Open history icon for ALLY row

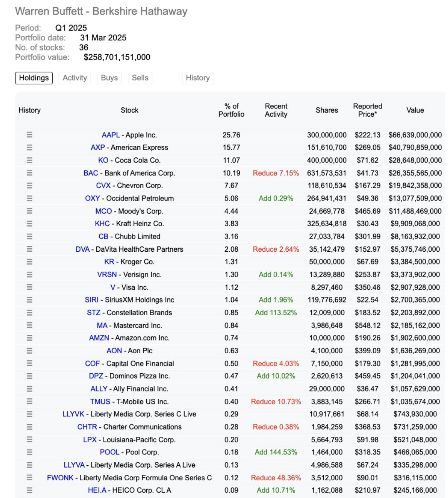pyautogui.click(x=30, y=389)
